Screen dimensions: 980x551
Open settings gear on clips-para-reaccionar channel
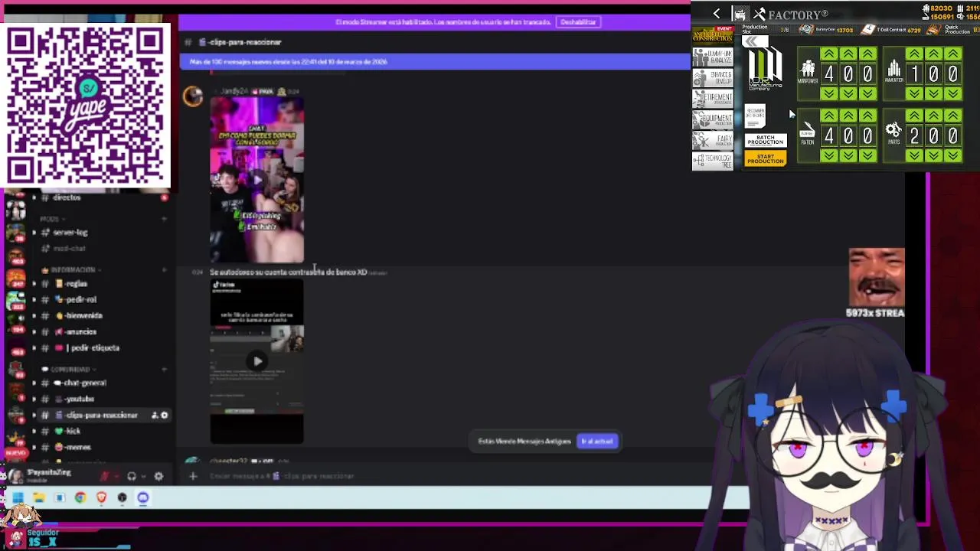pyautogui.click(x=164, y=415)
